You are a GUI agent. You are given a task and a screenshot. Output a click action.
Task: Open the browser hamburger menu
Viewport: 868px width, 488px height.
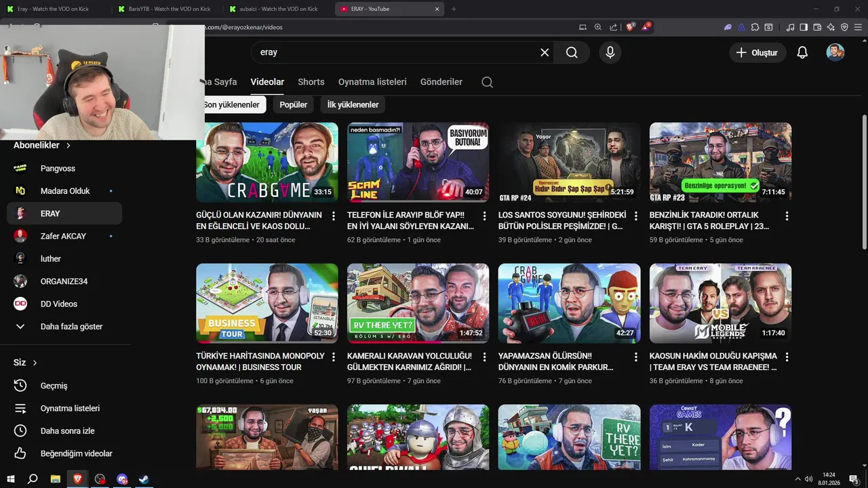click(858, 27)
